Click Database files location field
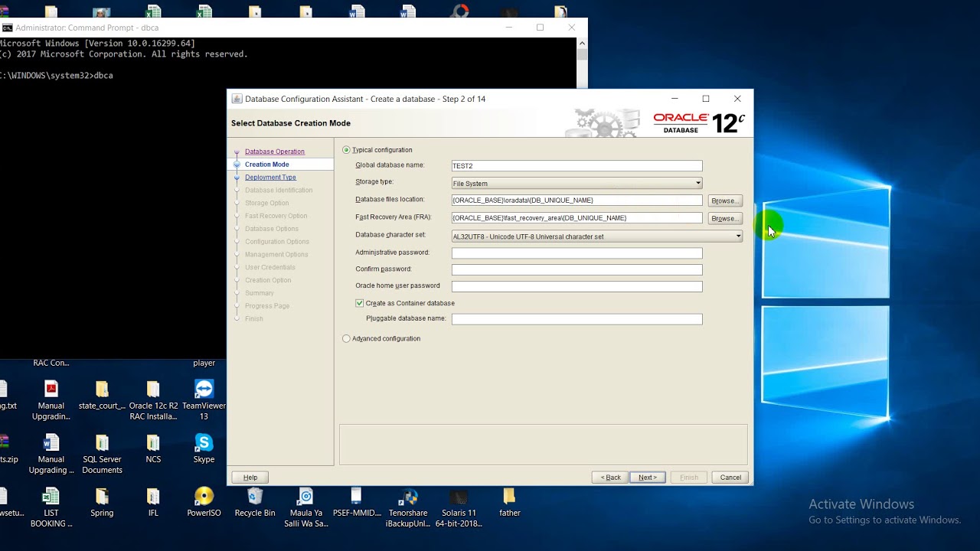Screen dimensions: 980x551 click(x=577, y=200)
